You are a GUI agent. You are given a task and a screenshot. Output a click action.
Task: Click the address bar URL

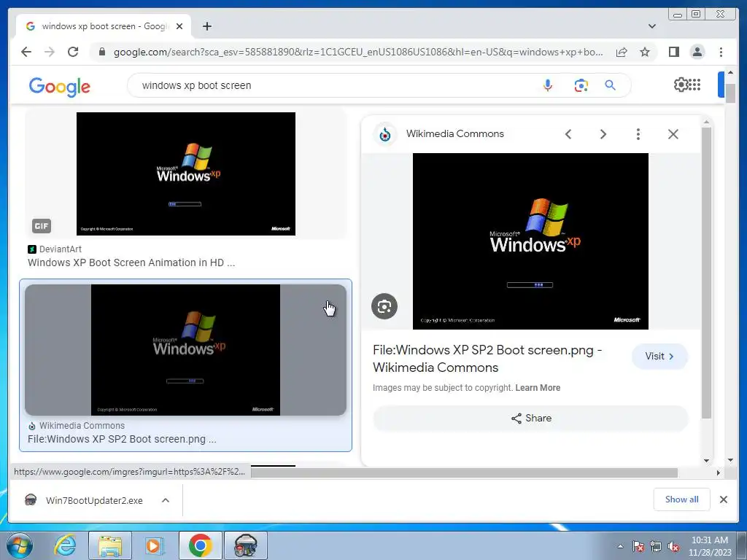358,52
